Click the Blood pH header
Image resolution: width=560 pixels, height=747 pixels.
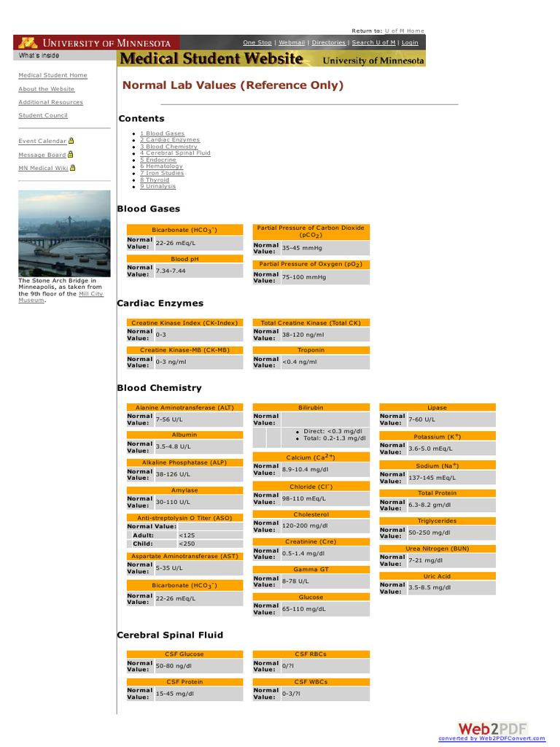(184, 259)
